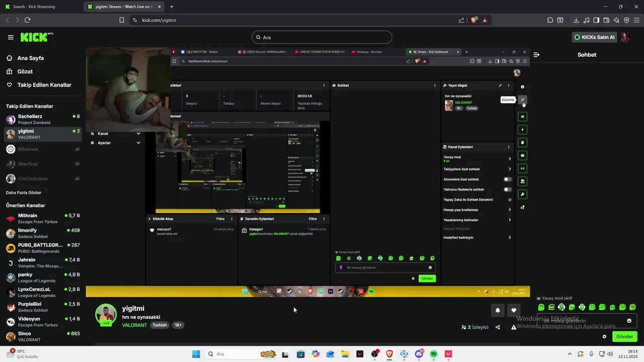Open the browser downloads icon

click(x=576, y=20)
